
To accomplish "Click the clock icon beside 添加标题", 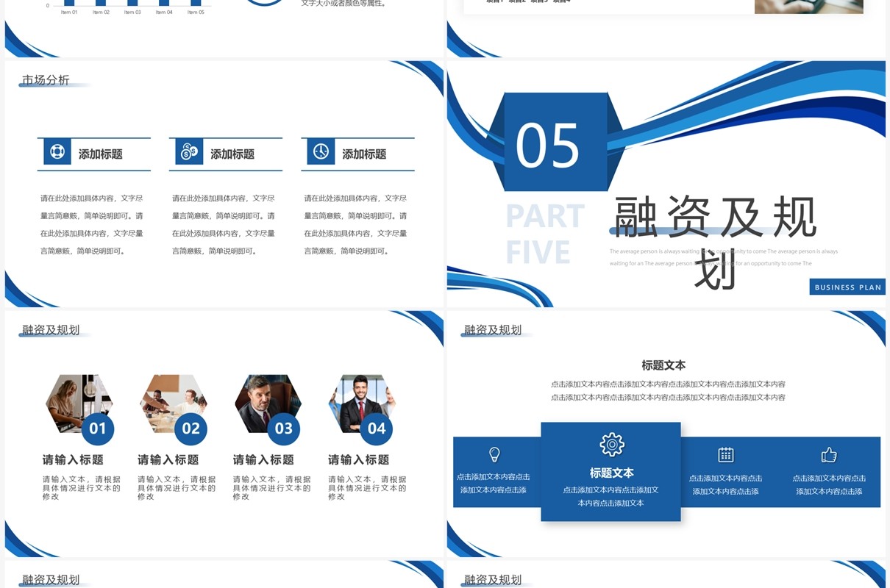I will click(x=321, y=152).
